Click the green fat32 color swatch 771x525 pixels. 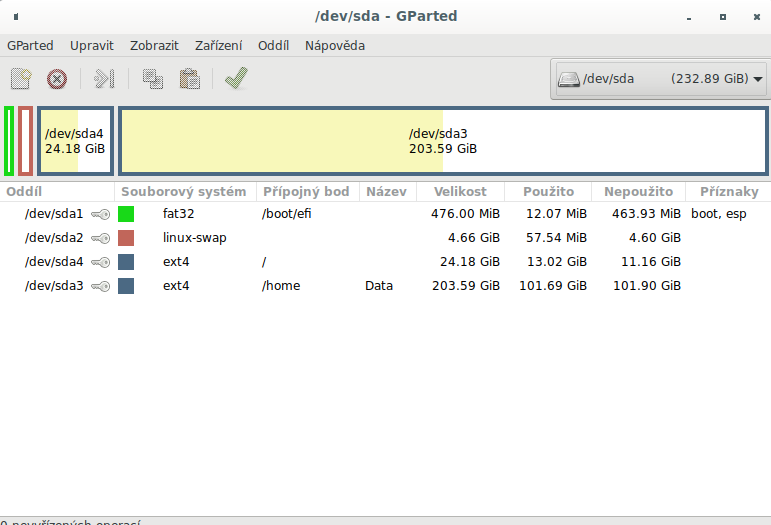click(126, 214)
